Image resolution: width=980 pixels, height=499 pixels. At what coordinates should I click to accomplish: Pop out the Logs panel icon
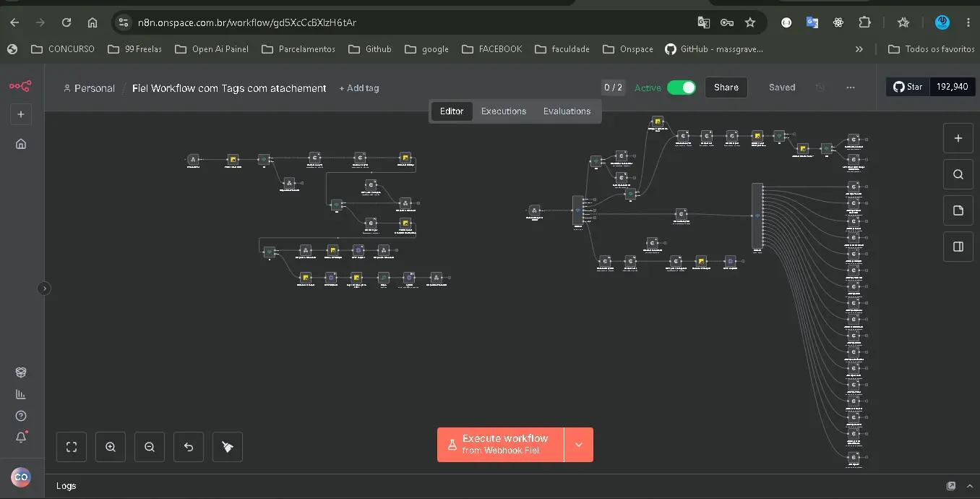pos(951,486)
